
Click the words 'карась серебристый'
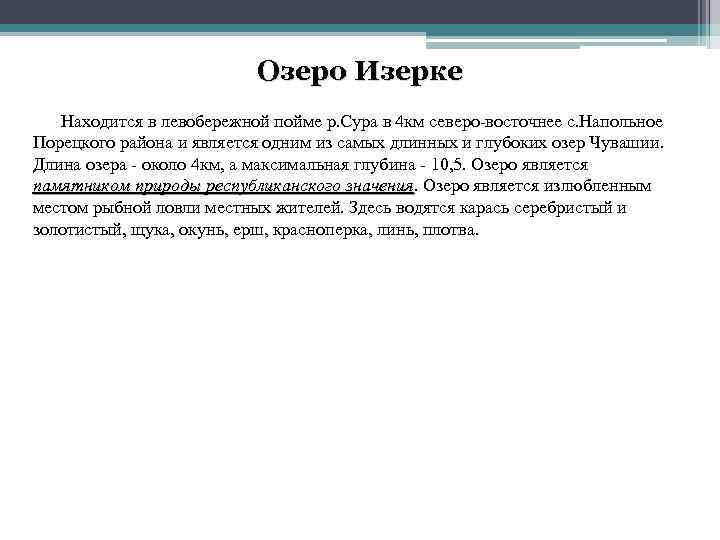536,208
